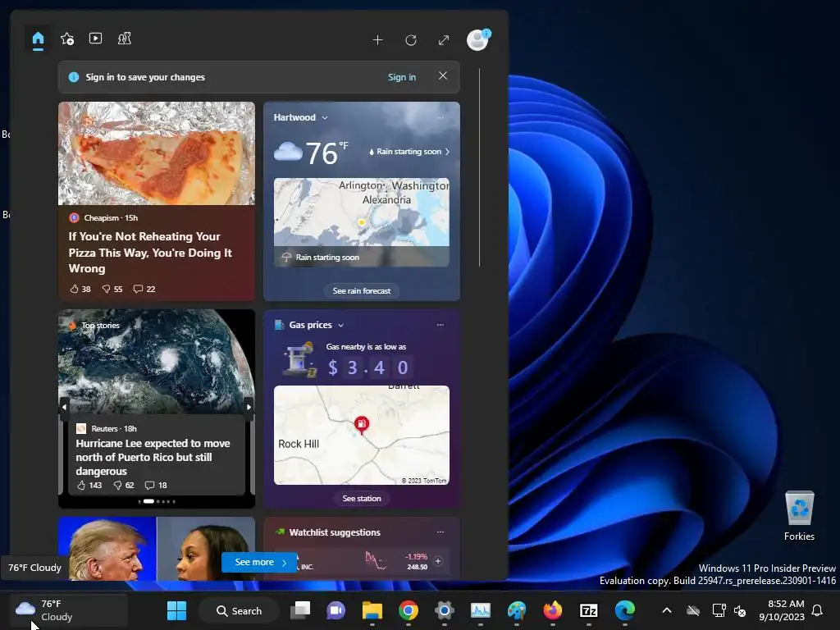
Task: Click the widgets board scrollbar
Action: tap(479, 167)
